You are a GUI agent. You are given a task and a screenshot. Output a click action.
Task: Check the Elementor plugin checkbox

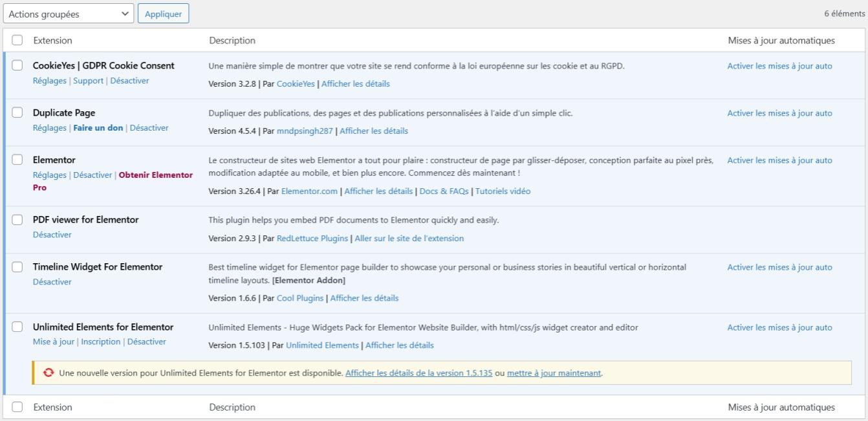[17, 160]
